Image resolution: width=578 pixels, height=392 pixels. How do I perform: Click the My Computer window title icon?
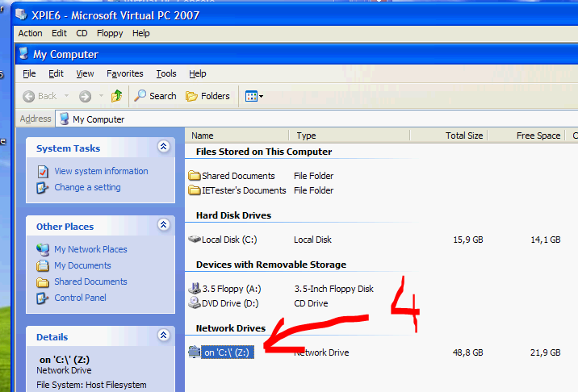23,54
